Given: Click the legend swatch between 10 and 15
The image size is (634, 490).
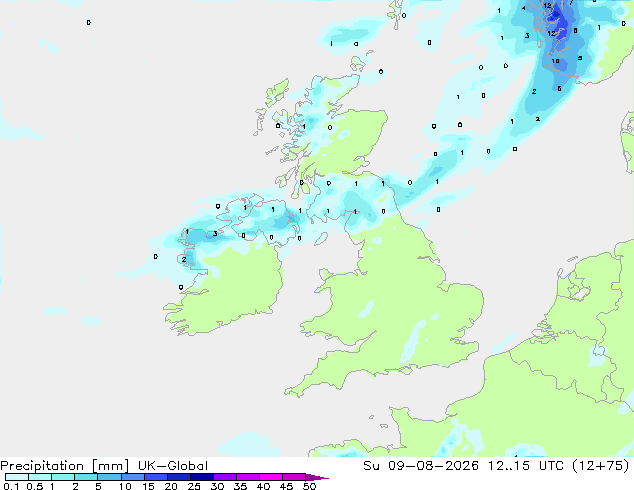Looking at the screenshot, I should pyautogui.click(x=133, y=477).
